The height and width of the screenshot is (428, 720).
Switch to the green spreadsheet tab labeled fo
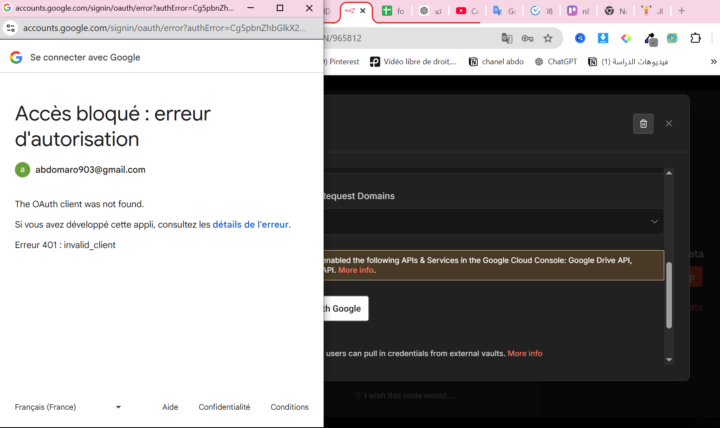(393, 11)
